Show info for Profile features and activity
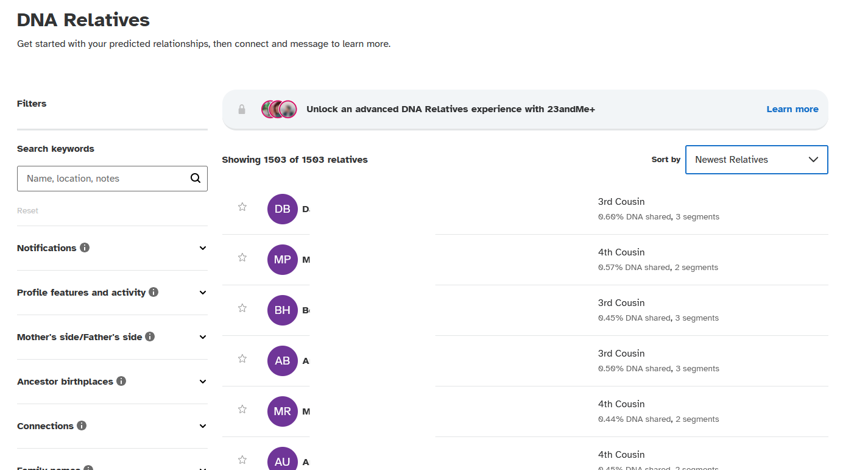 click(153, 292)
